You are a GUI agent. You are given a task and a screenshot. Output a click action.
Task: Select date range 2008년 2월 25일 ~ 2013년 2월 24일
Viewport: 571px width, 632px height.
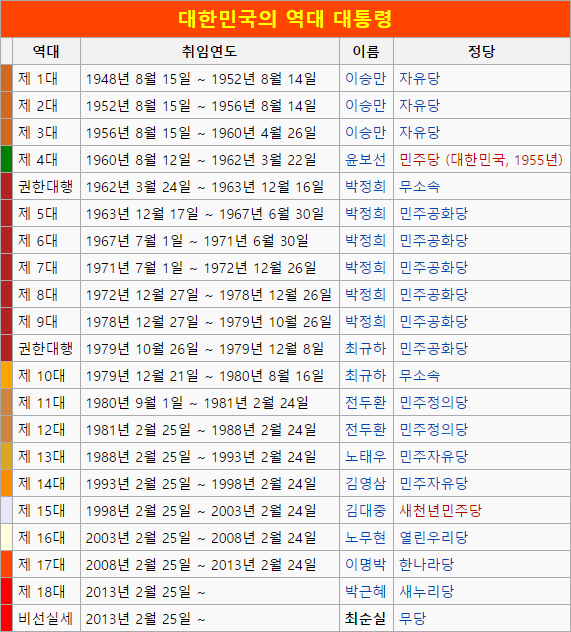pyautogui.click(x=201, y=564)
